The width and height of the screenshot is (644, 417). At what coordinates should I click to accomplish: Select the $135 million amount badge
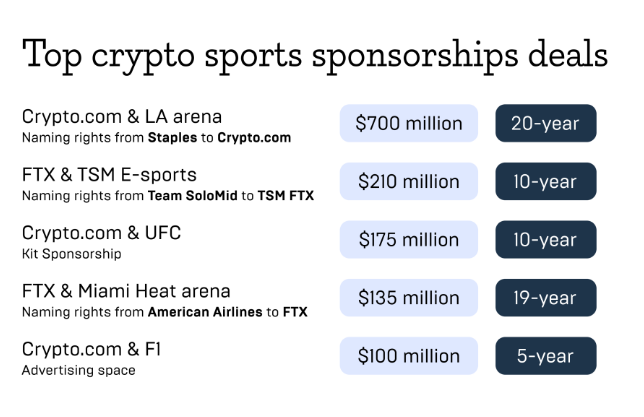click(409, 298)
